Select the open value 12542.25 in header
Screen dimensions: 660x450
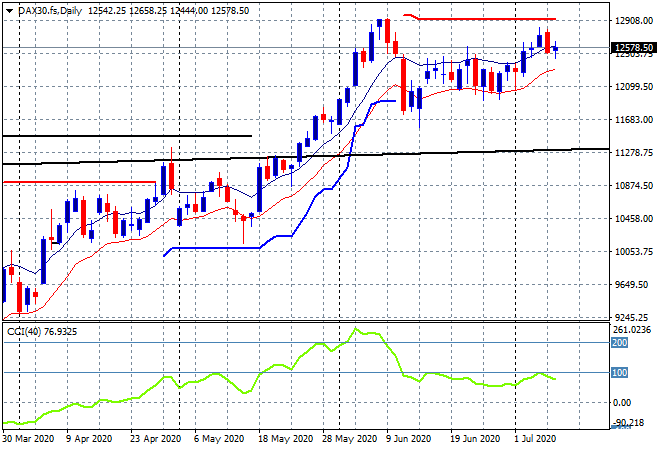(x=107, y=11)
